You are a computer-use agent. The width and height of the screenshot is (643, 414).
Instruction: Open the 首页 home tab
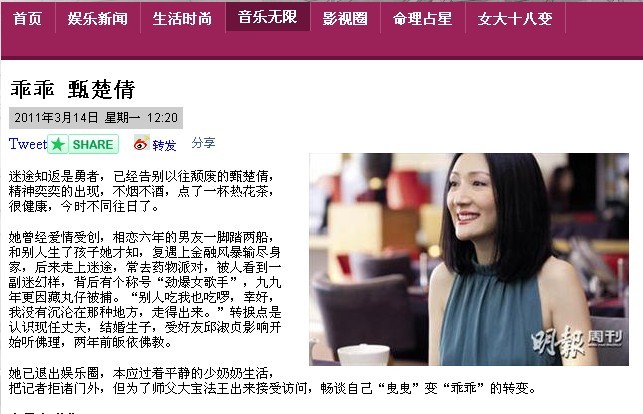[x=27, y=19]
